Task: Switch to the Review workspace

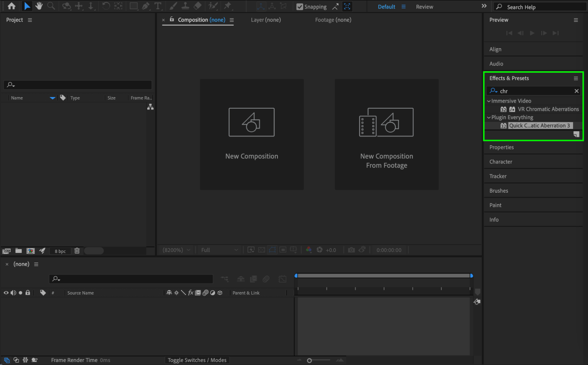Action: pos(424,7)
